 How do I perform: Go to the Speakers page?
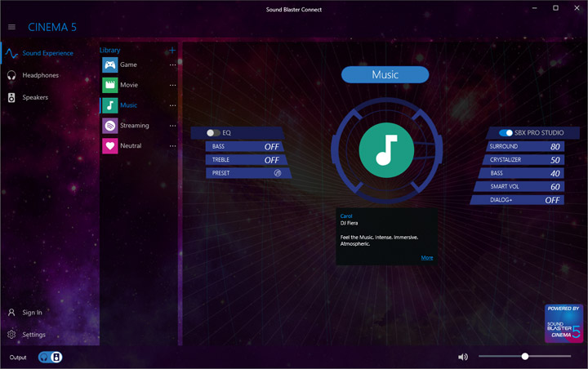[35, 97]
